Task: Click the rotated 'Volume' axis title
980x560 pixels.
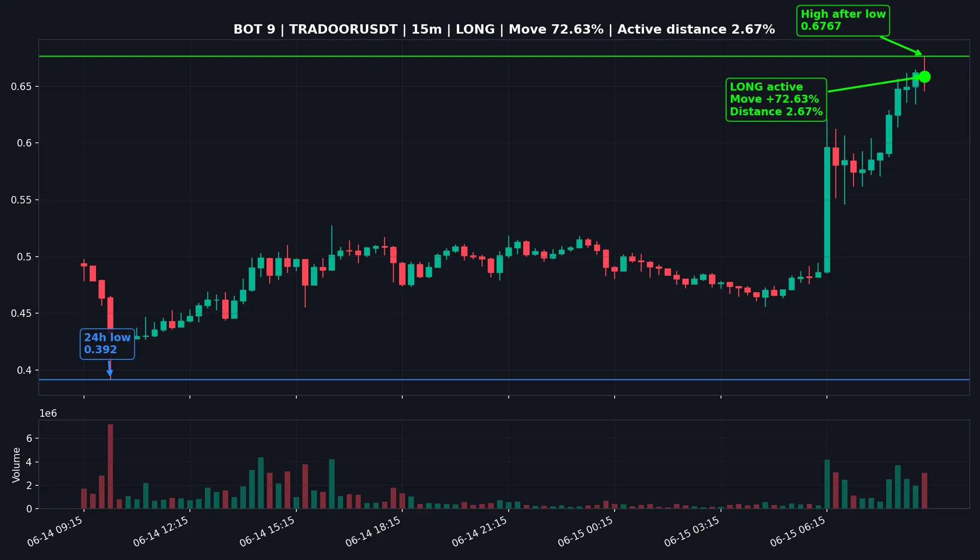Action: pos(16,465)
